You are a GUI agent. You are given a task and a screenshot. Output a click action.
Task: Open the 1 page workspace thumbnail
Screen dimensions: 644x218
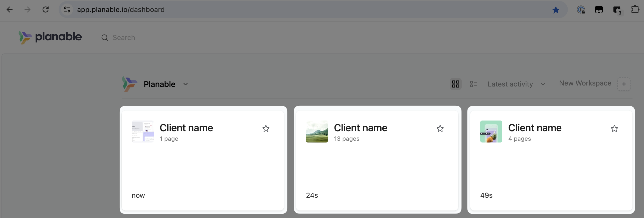point(142,131)
